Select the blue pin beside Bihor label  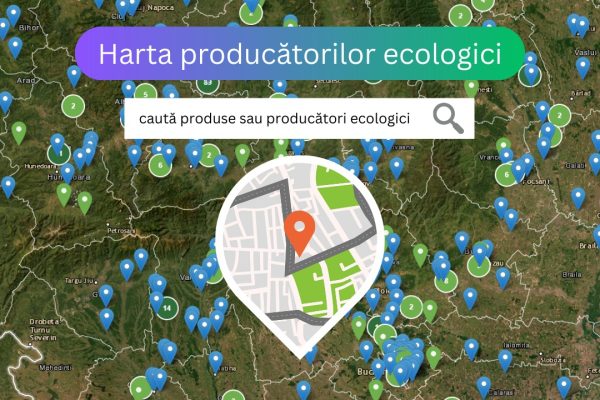(15, 45)
